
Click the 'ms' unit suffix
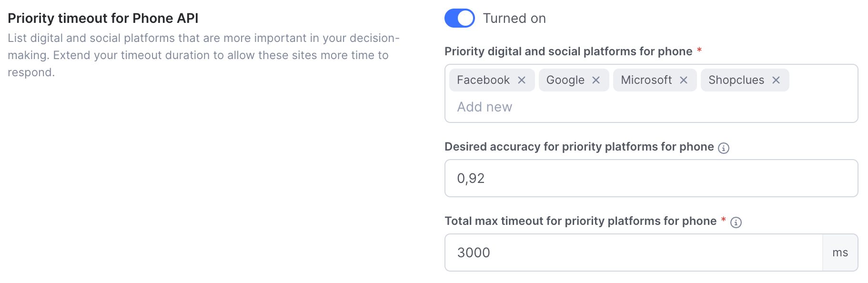pyautogui.click(x=840, y=253)
